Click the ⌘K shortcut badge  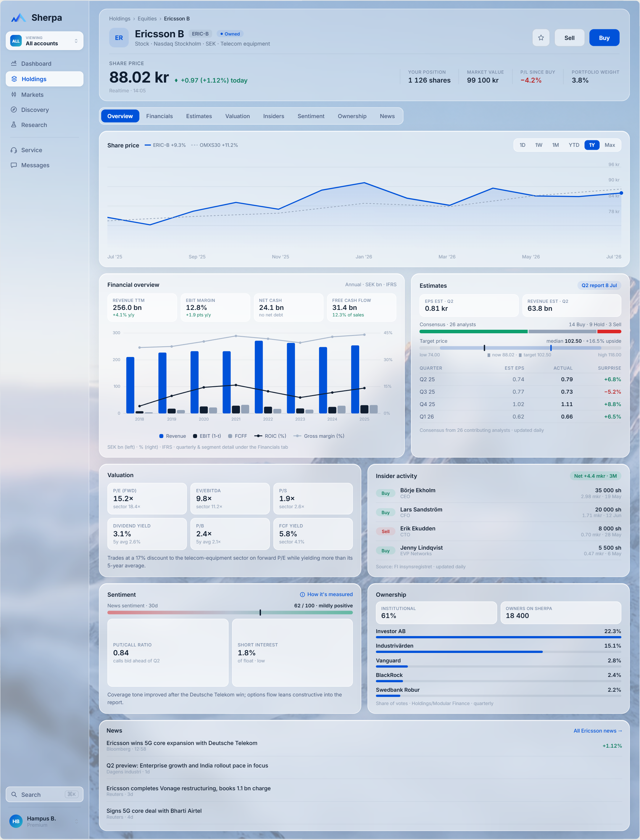point(72,794)
